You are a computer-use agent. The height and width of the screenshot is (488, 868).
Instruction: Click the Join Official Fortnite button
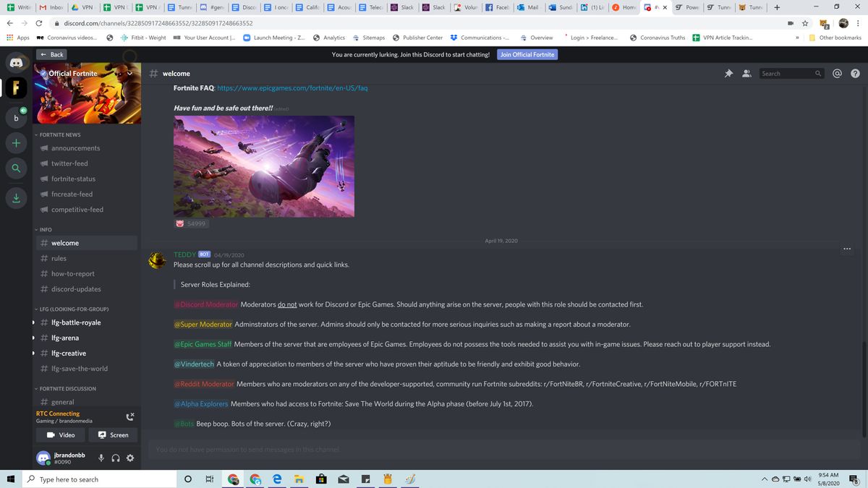point(527,53)
